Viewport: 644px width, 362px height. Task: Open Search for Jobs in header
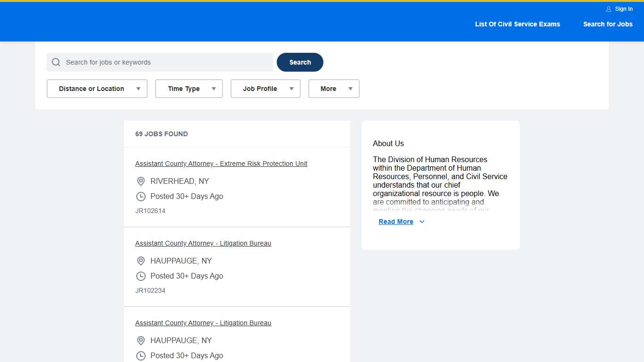[x=608, y=24]
